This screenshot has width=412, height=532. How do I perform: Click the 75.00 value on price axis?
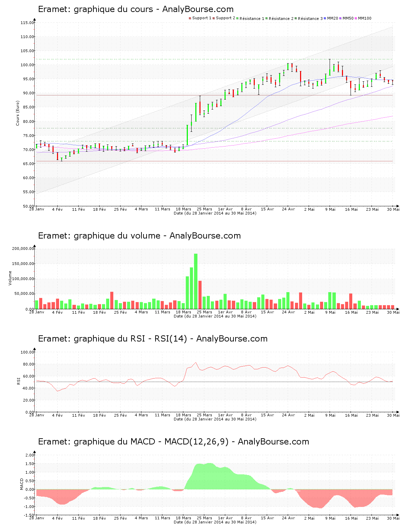[28, 136]
